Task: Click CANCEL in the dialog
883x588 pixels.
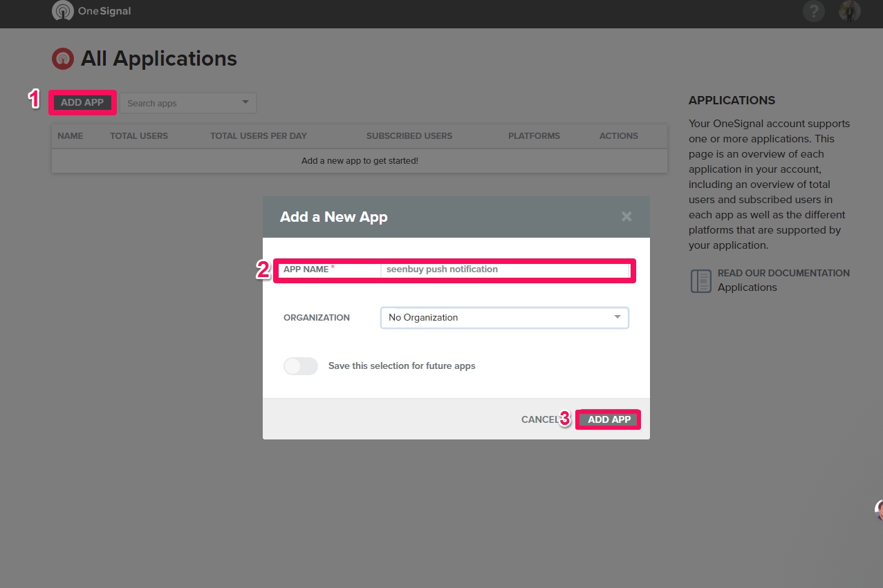Action: pyautogui.click(x=539, y=419)
